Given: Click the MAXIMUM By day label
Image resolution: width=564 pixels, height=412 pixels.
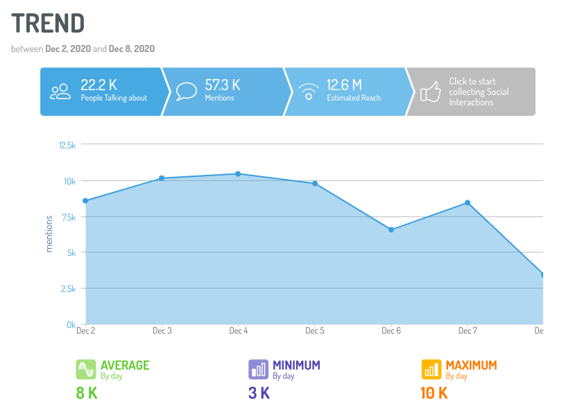Looking at the screenshot, I should click(x=472, y=370).
